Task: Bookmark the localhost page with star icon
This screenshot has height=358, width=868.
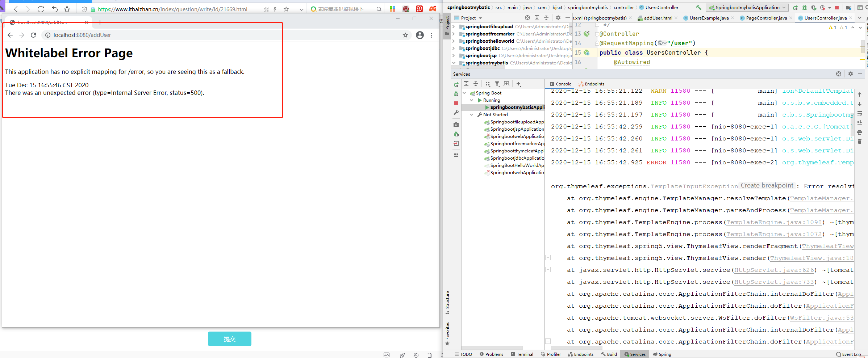Action: [405, 35]
